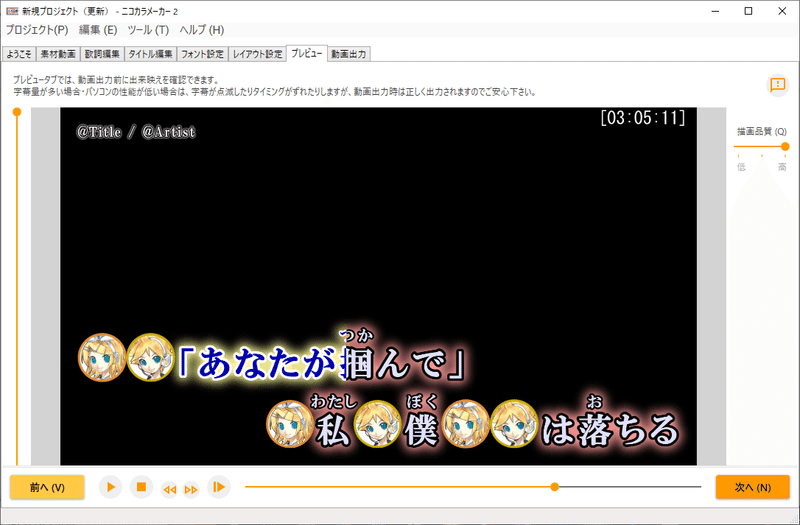Stop the preview with the stop button

pos(141,487)
